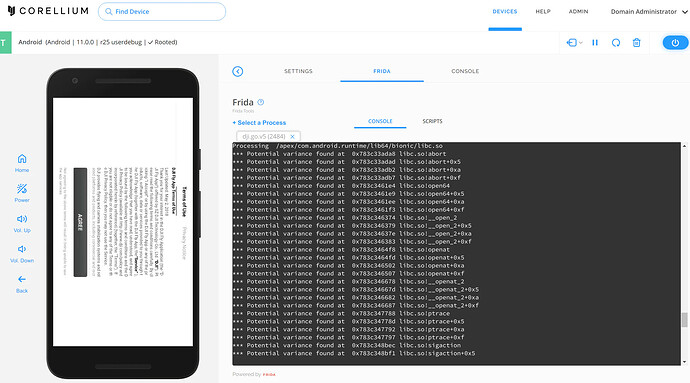
Task: Click the Powered by Frida link
Action: 254,374
